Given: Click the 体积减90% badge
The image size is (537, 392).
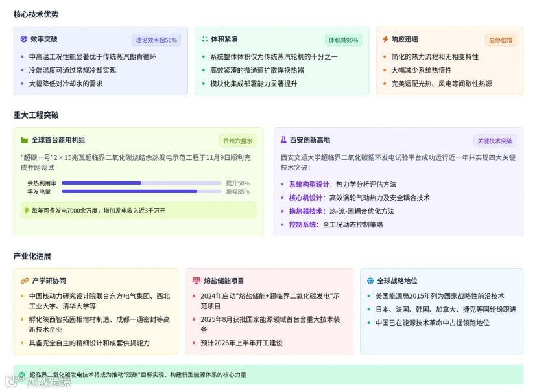Looking at the screenshot, I should (x=343, y=40).
